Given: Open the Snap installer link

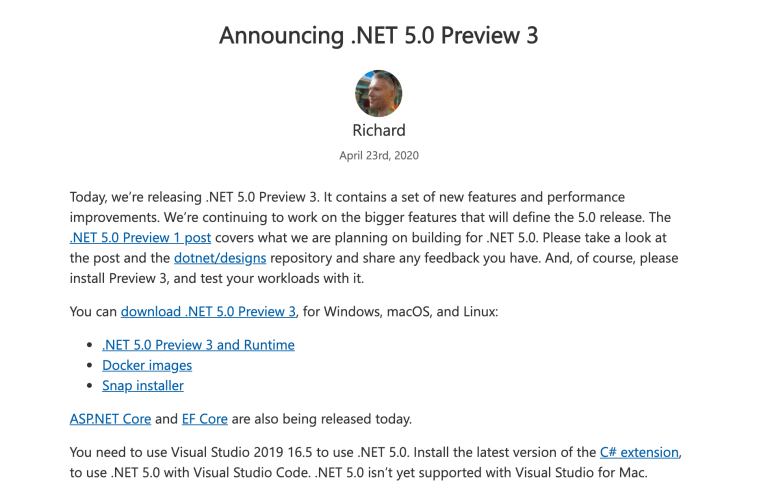Looking at the screenshot, I should point(143,385).
